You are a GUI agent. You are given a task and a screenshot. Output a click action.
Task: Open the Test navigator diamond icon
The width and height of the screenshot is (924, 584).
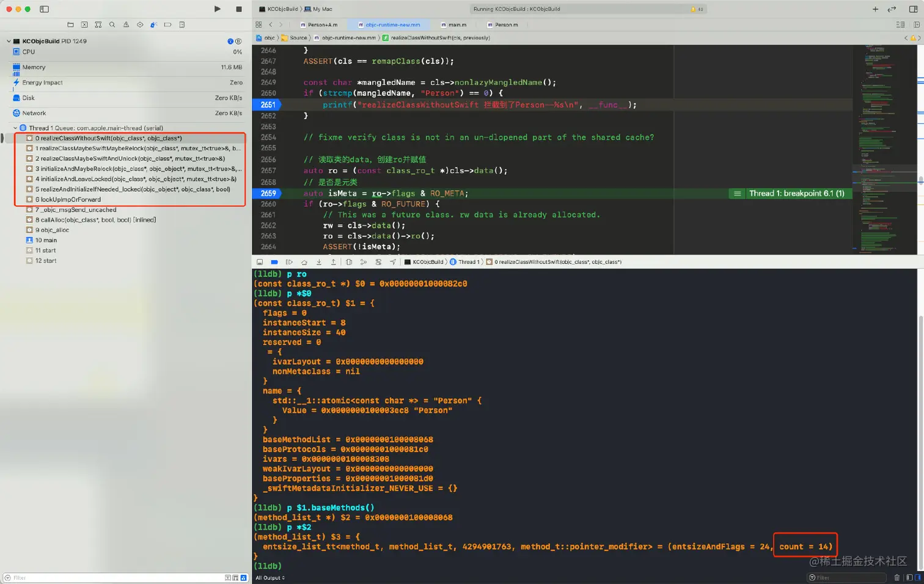(140, 25)
